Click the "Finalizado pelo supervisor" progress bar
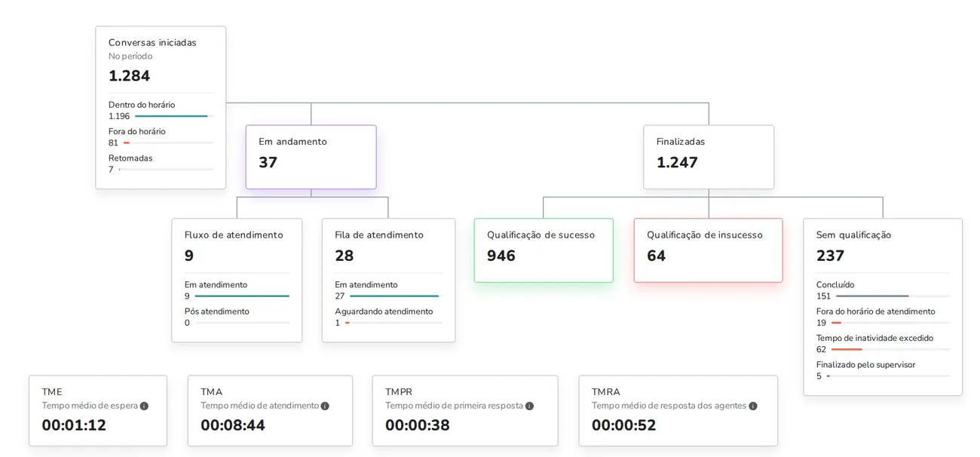The image size is (980, 457). point(888,376)
